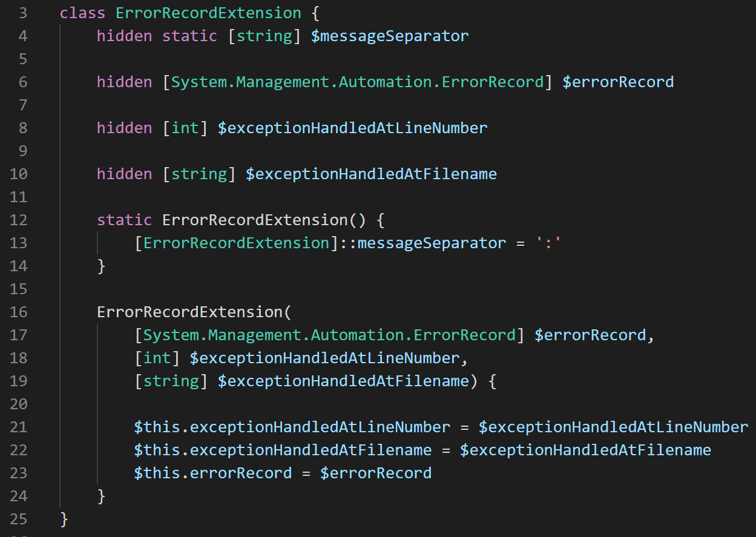Click the $messageSeparator variable on line 4
The width and height of the screenshot is (756, 537).
pos(390,36)
